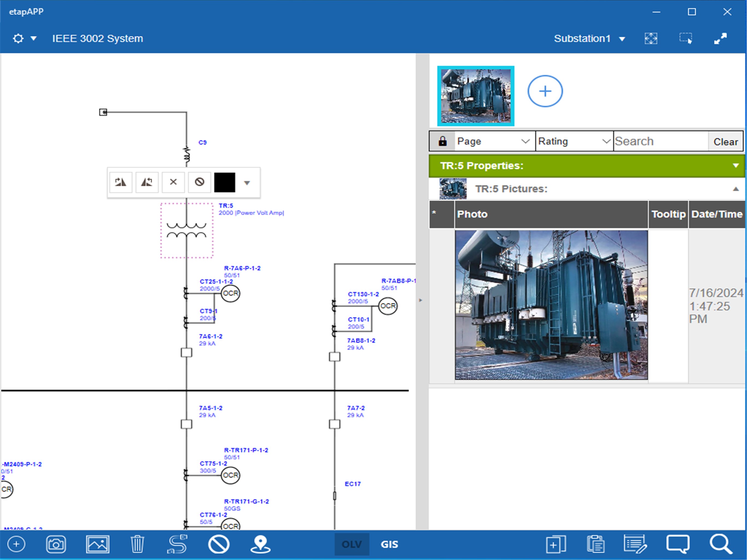Click the edit notes pencil icon

click(x=635, y=544)
